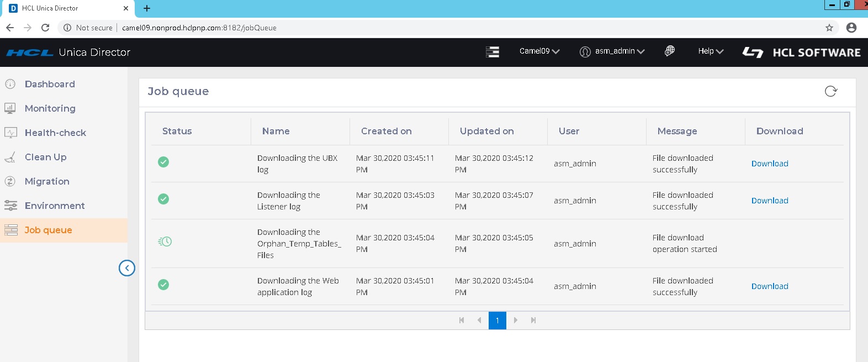The width and height of the screenshot is (868, 362).
Task: Go to the last page of results
Action: tap(533, 321)
